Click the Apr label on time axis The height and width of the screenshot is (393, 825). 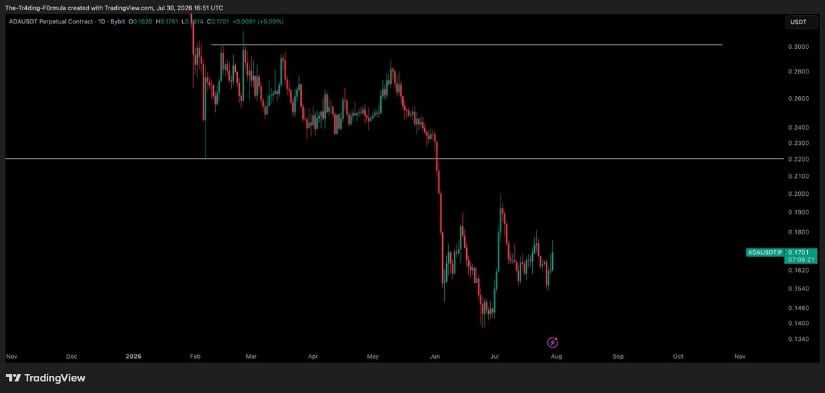click(313, 356)
